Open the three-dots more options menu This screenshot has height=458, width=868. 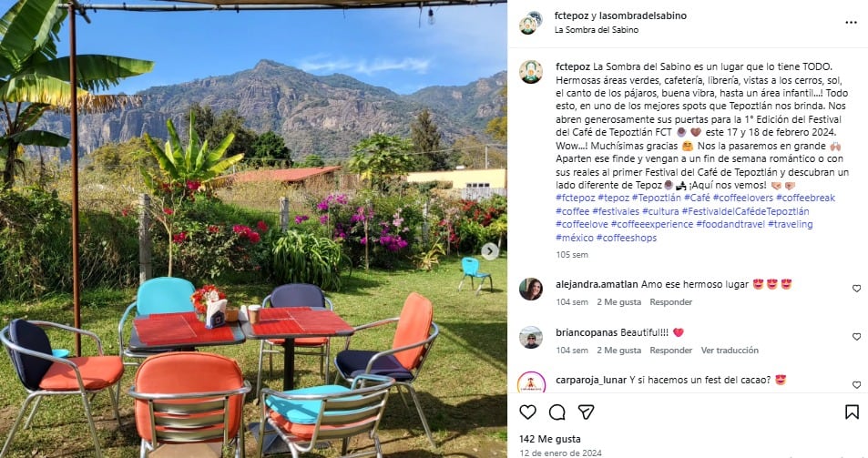[851, 23]
